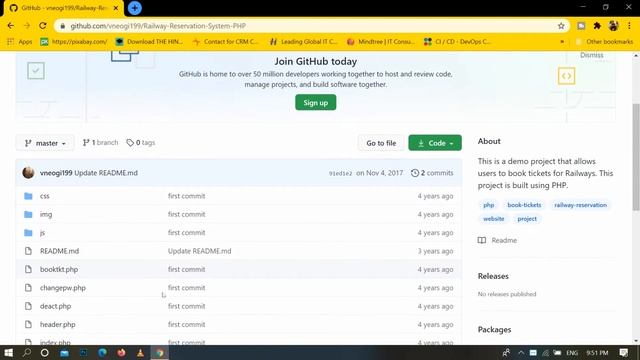Open the Chrome extensions puzzle icon

(x=597, y=26)
